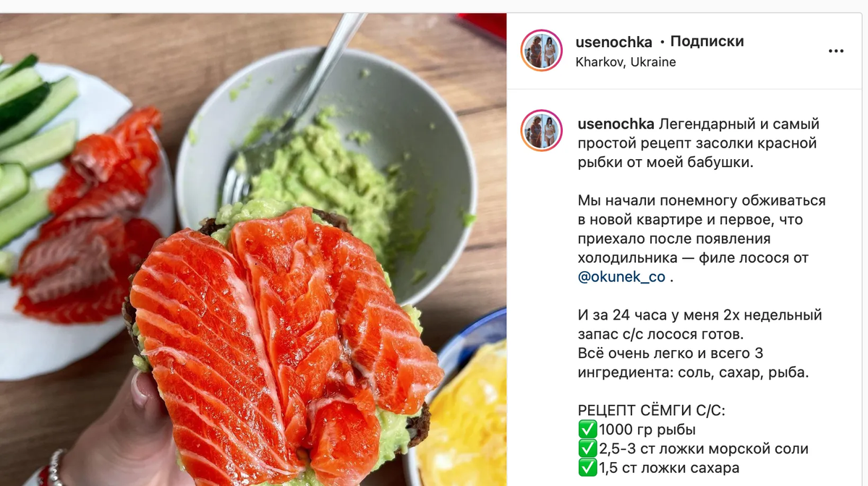Image resolution: width=868 pixels, height=486 pixels.
Task: Open the @okunek_co mention link
Action: coord(621,277)
